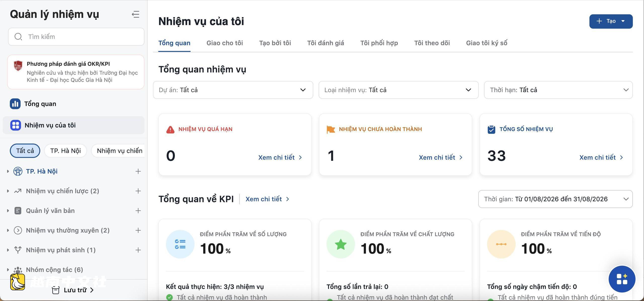Expand the Nhiệm vụ chiến lược tree item
Viewport: 644px width, 301px height.
pyautogui.click(x=8, y=191)
